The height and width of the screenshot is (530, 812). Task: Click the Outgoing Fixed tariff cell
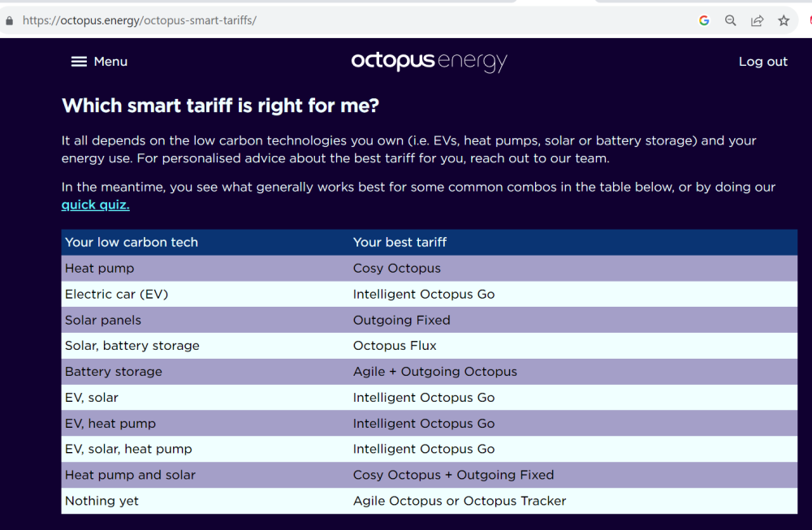pos(401,320)
